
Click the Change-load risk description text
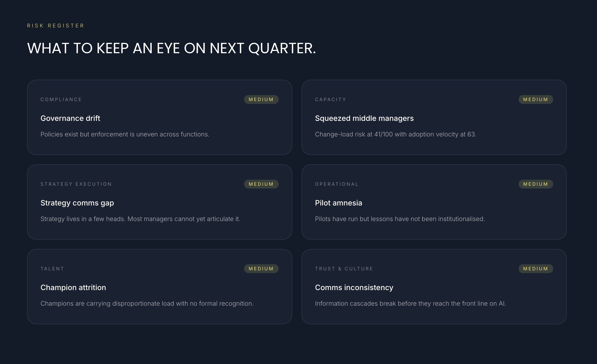396,134
